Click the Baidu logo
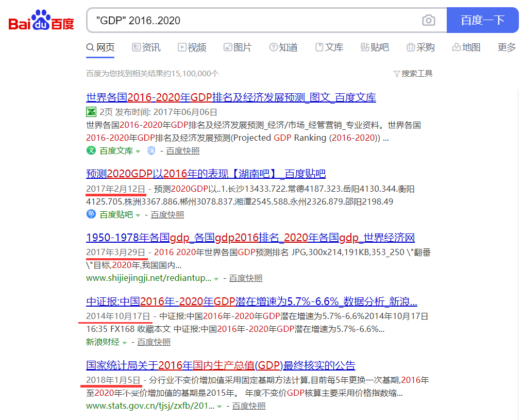 coord(41,20)
